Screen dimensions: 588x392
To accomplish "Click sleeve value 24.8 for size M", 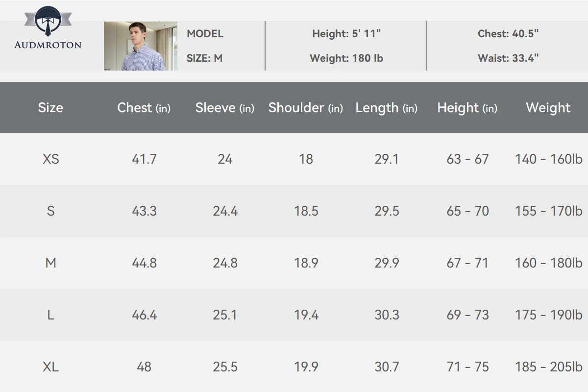I will coord(225,263).
